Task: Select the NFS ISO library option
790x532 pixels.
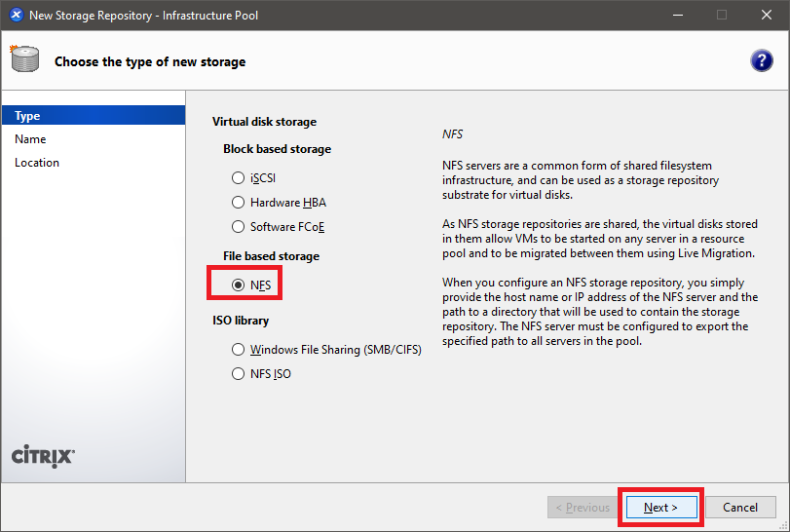Action: click(x=239, y=373)
